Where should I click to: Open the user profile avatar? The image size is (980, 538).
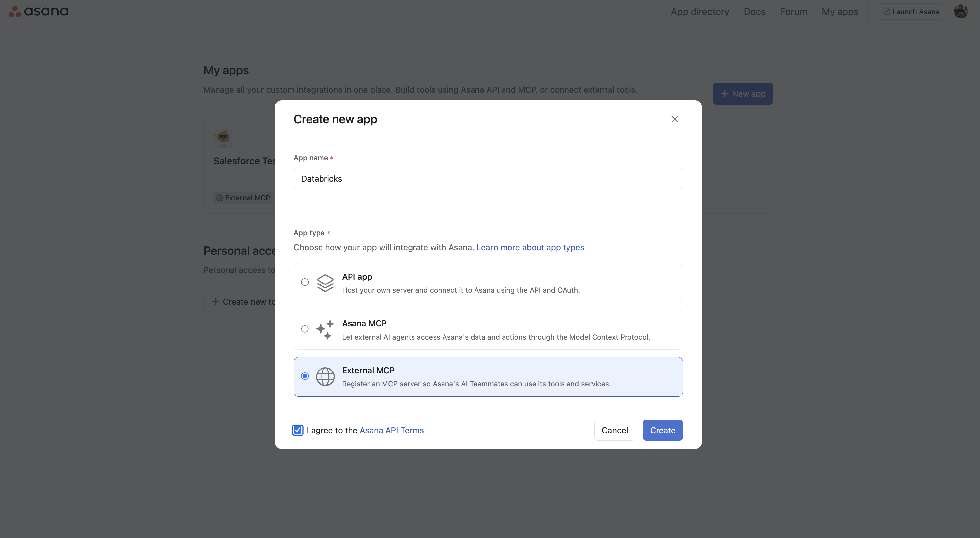[961, 12]
